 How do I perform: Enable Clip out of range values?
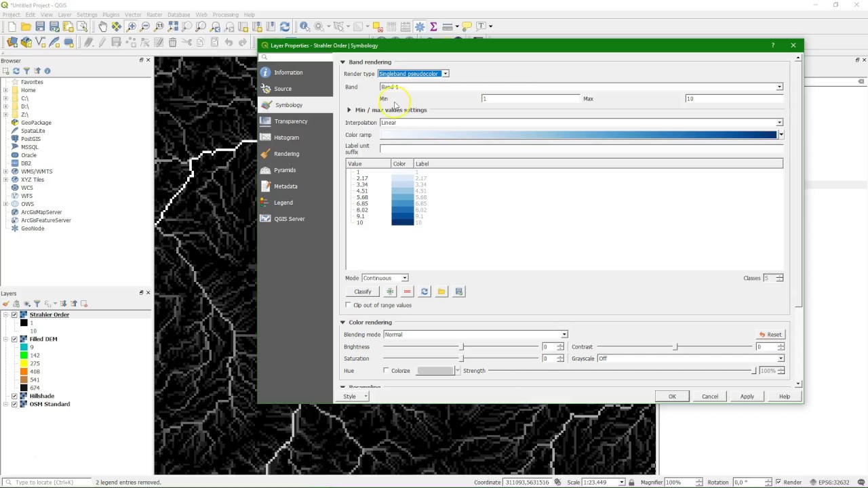tap(349, 305)
